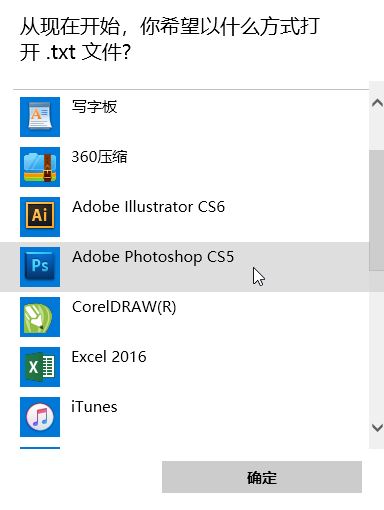This screenshot has width=384, height=510.
Task: Choose Adobe Illustrator CS6 label
Action: tap(149, 207)
